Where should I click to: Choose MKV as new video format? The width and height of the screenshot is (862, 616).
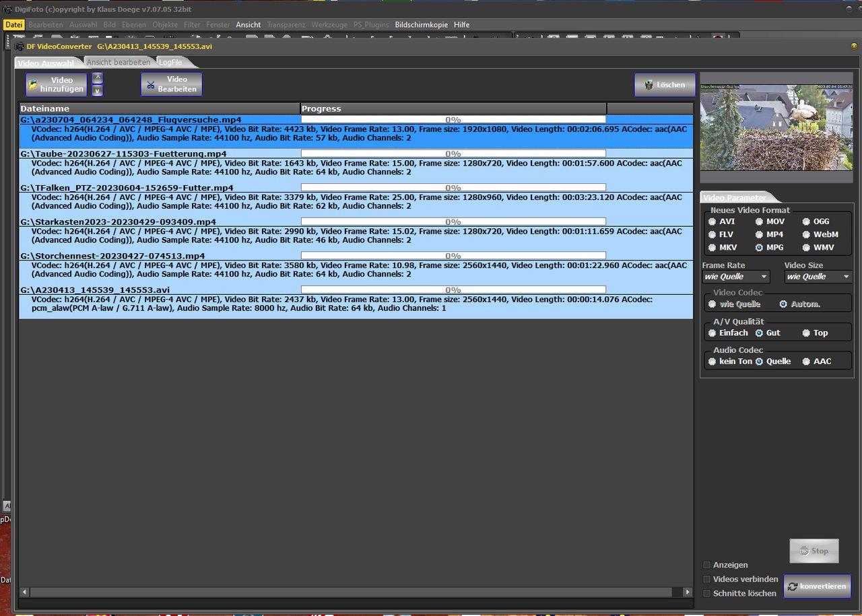[x=712, y=248]
